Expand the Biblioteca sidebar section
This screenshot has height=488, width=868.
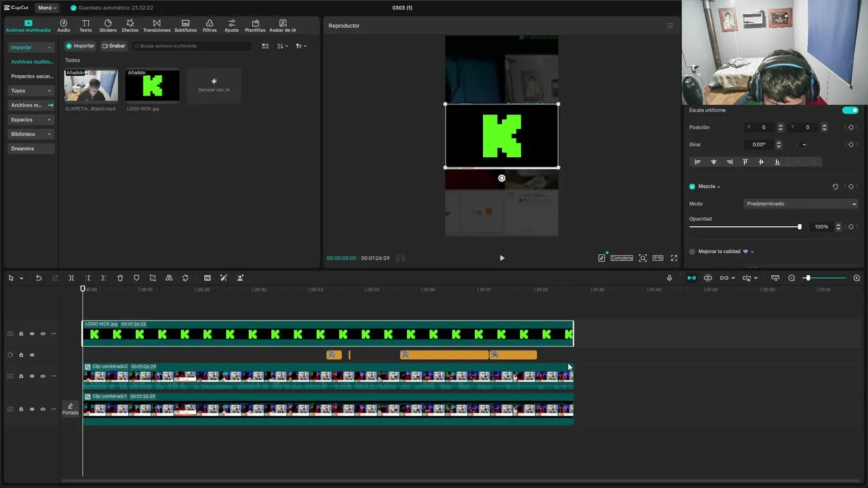31,134
